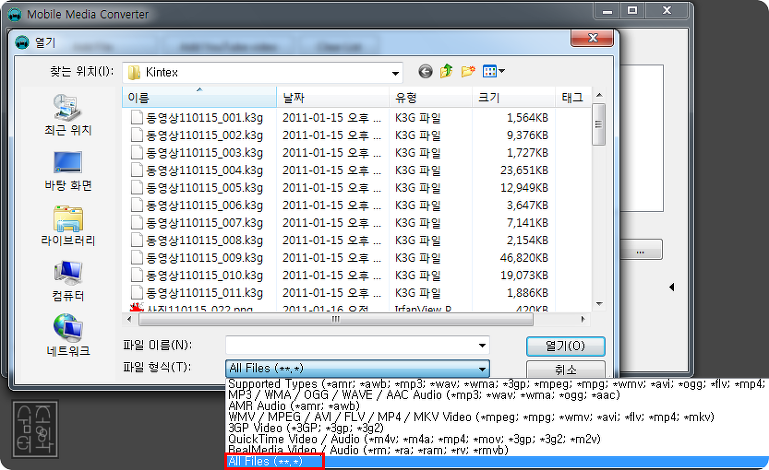Open Libraries (라이브러리) shortcut
This screenshot has width=769, height=470.
(x=68, y=226)
